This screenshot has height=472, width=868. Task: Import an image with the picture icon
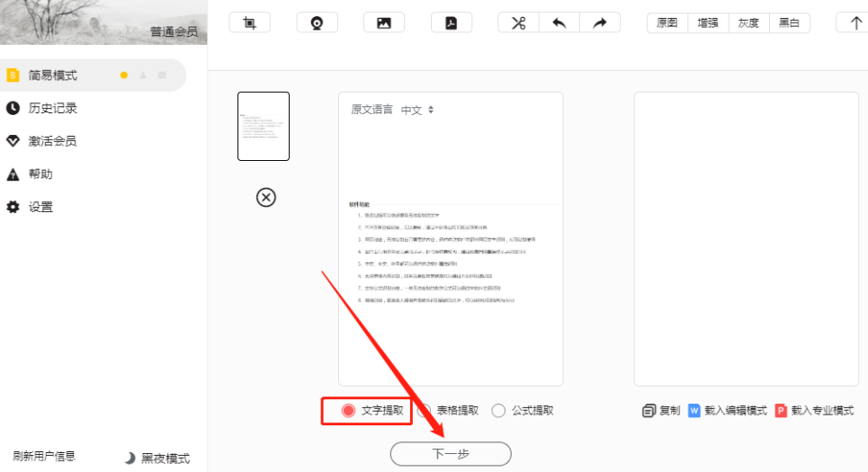coord(383,22)
